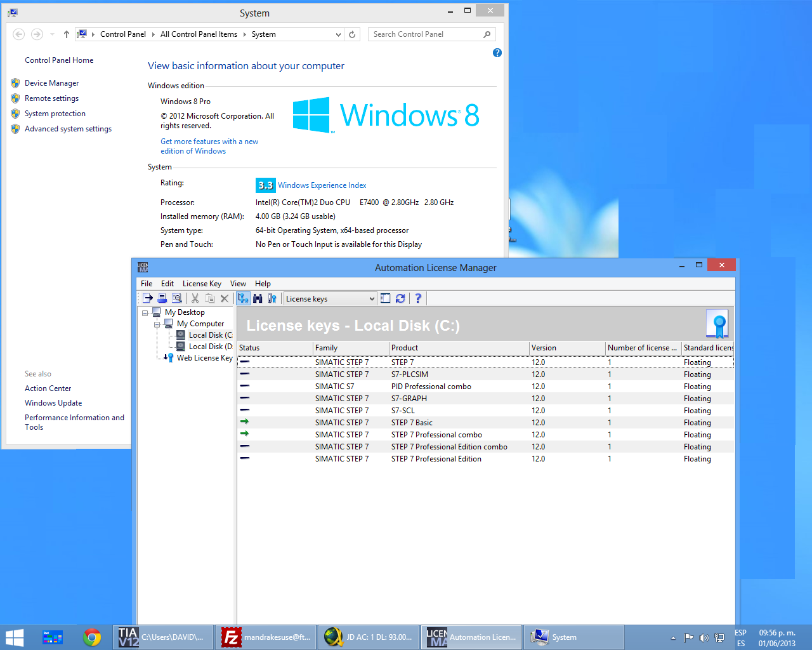Open Control Panel Home link
Viewport: 812px width, 650px height.
pos(59,60)
